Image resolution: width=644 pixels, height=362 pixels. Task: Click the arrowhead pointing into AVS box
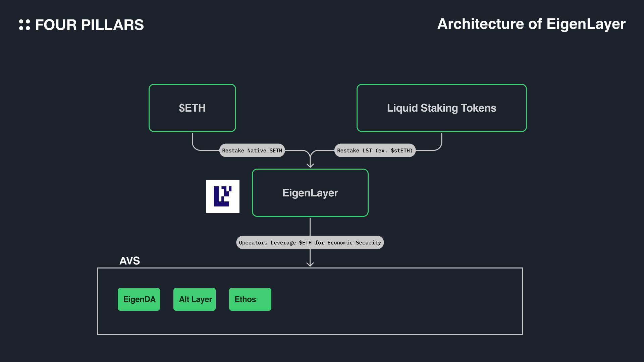click(310, 264)
